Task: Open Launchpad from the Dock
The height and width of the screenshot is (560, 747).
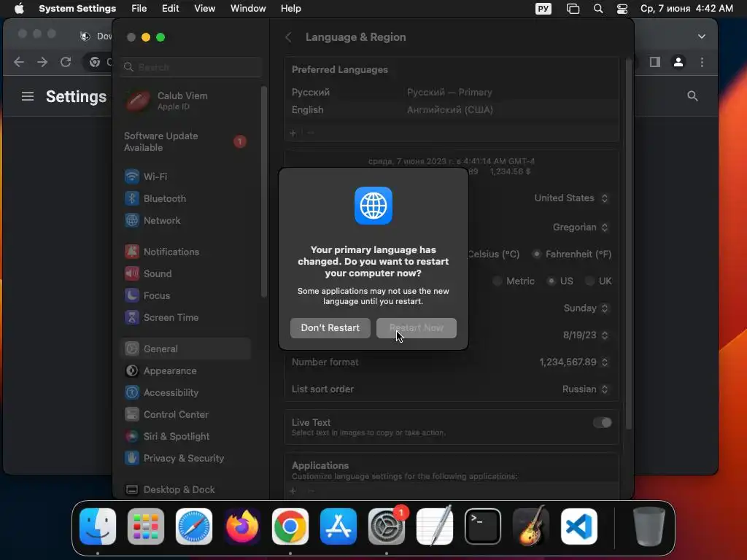Action: click(x=146, y=526)
